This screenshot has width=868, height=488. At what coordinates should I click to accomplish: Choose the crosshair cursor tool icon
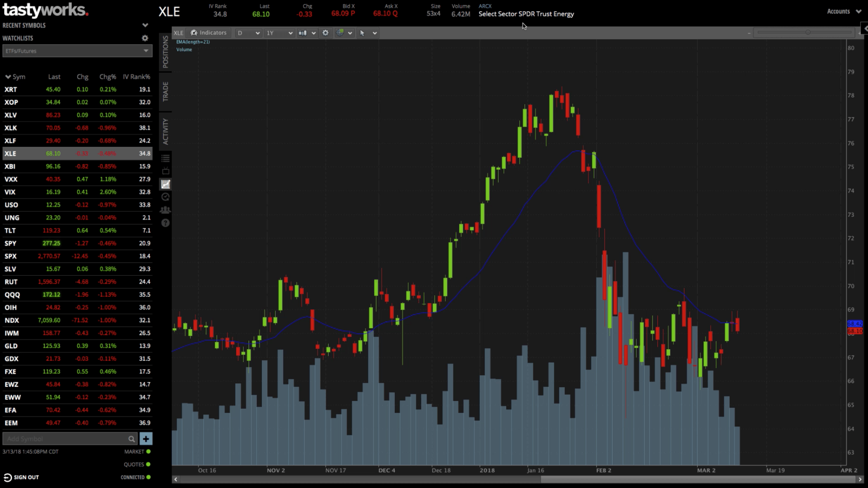(340, 33)
